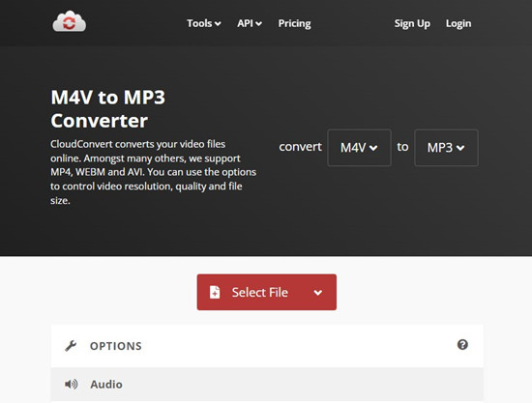Viewport: 532px width, 403px height.
Task: Go to the Pricing page
Action: coord(294,23)
